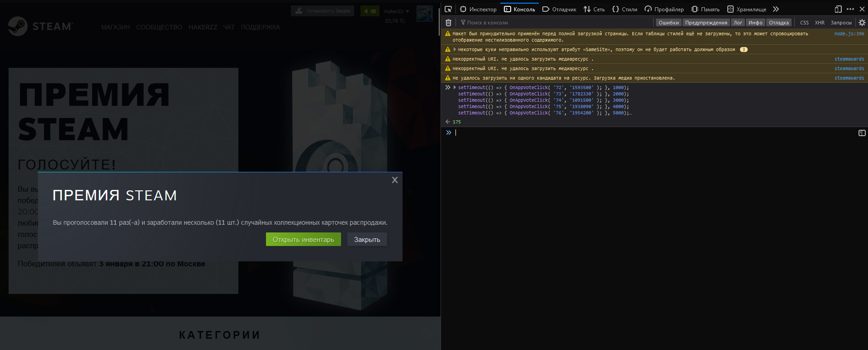Show more devtools tabs via chevron
868x350 pixels.
(x=776, y=9)
